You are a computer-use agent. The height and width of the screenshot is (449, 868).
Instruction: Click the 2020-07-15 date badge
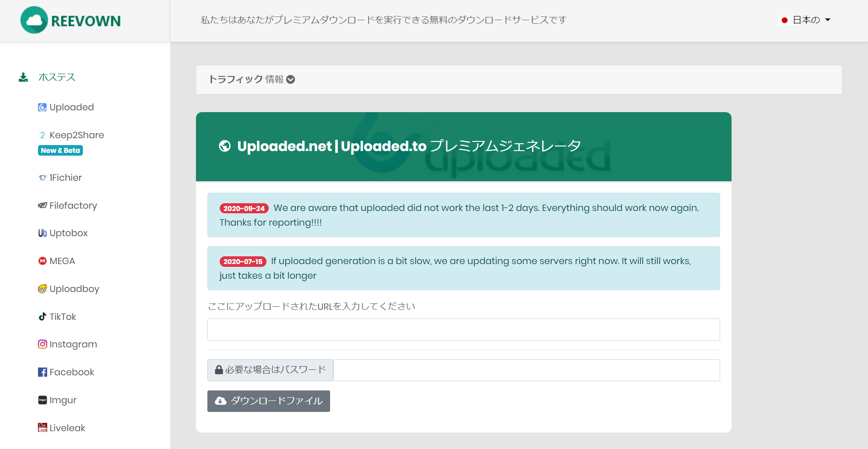point(243,261)
